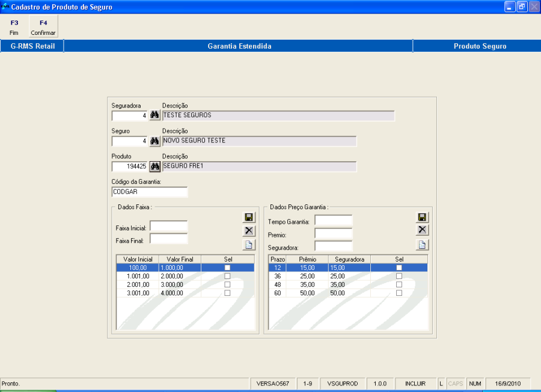Viewport: 541px width, 392px height.
Task: Click the new document icon in Dados Faixa
Action: click(x=249, y=245)
